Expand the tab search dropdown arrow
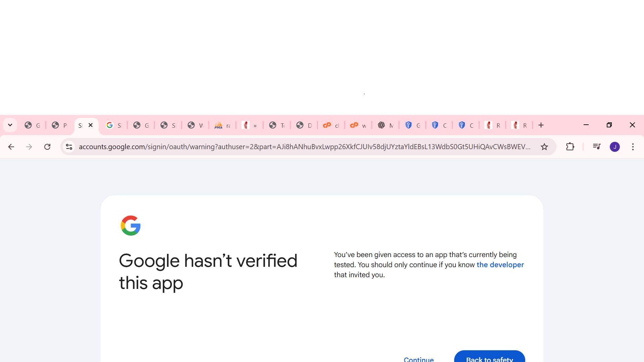Viewport: 644px width, 362px height. pyautogui.click(x=10, y=125)
